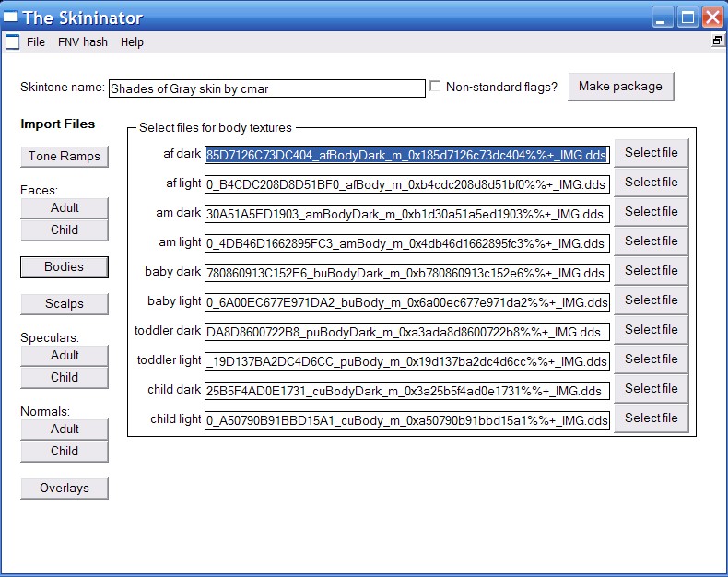This screenshot has width=728, height=577.
Task: Open Normals Child import page
Action: click(x=65, y=451)
